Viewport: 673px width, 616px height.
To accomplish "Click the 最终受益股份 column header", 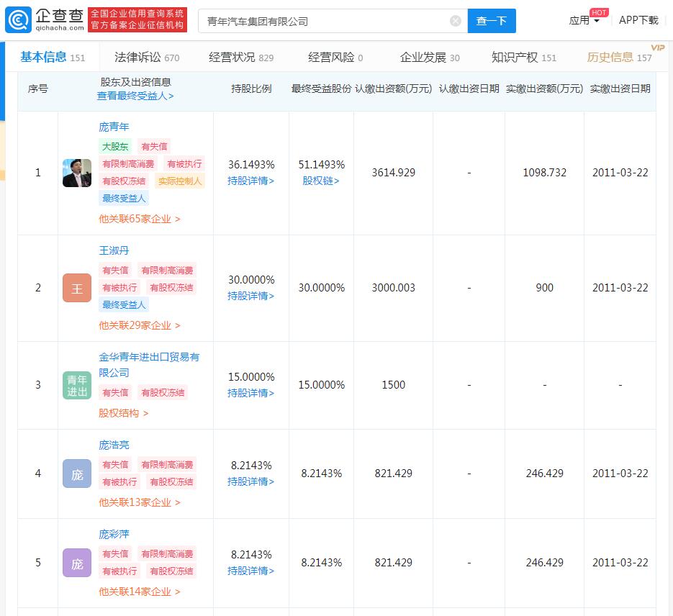I will coord(321,89).
